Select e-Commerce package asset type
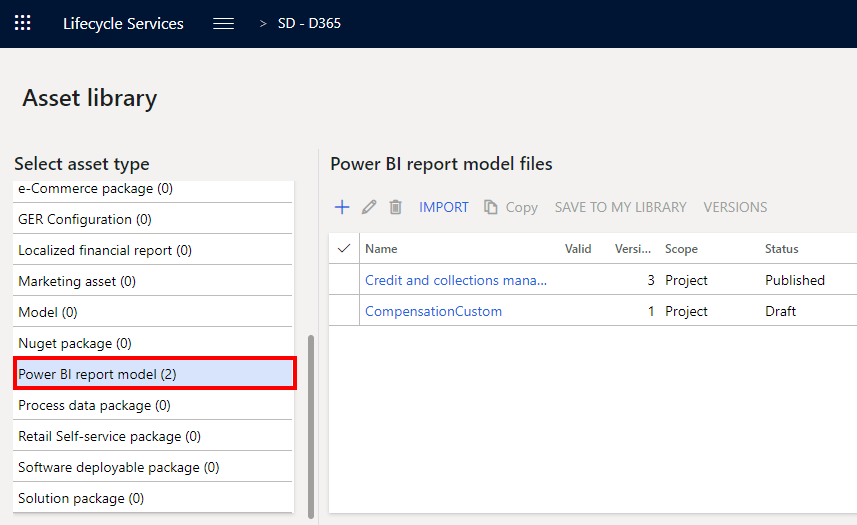The height and width of the screenshot is (525, 857). (153, 189)
